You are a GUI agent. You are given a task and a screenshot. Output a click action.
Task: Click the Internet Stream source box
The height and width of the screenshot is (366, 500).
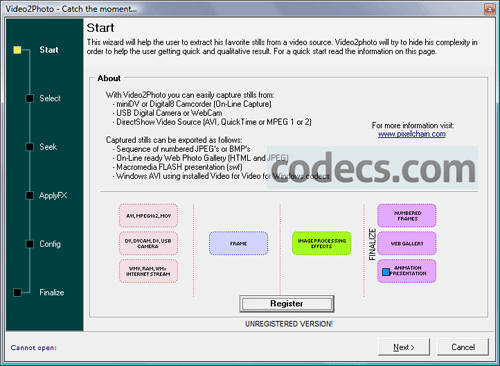click(148, 271)
